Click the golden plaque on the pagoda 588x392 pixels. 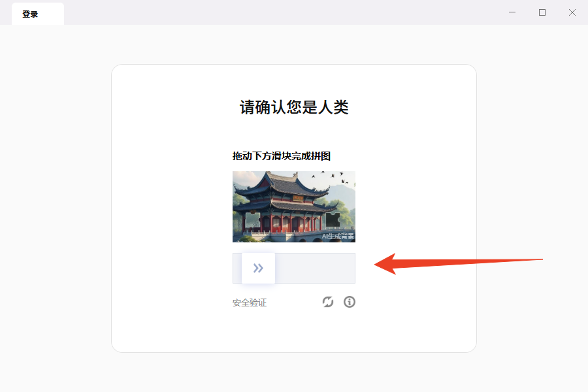tap(298, 198)
